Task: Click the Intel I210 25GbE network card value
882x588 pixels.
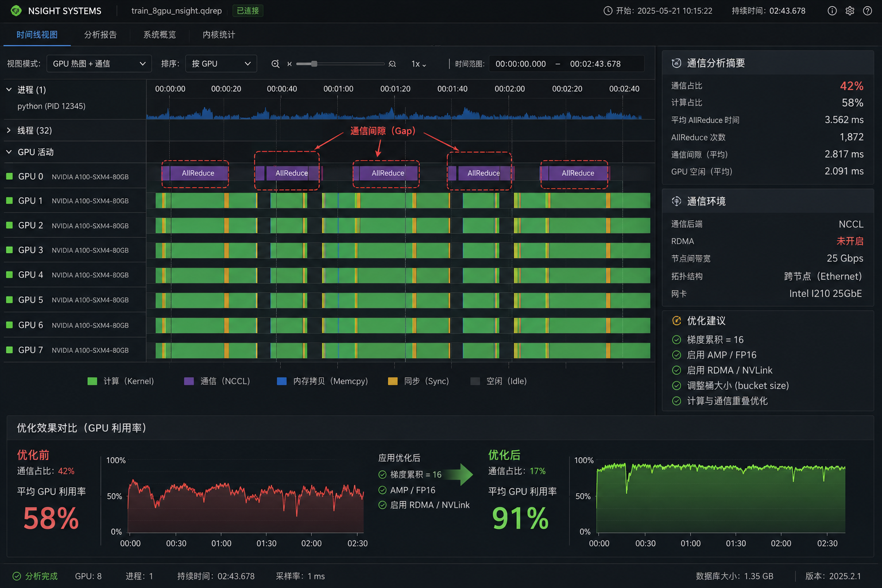Action: pos(825,293)
